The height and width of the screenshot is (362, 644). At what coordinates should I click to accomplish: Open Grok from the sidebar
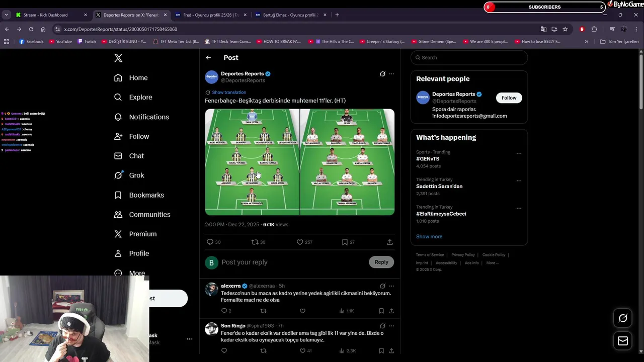pyautogui.click(x=129, y=175)
